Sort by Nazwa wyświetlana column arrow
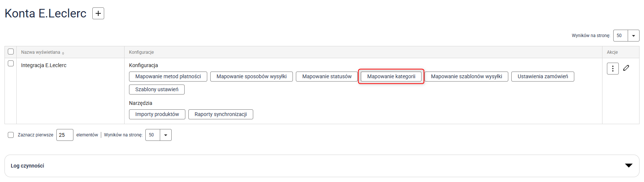The image size is (644, 182). point(63,53)
